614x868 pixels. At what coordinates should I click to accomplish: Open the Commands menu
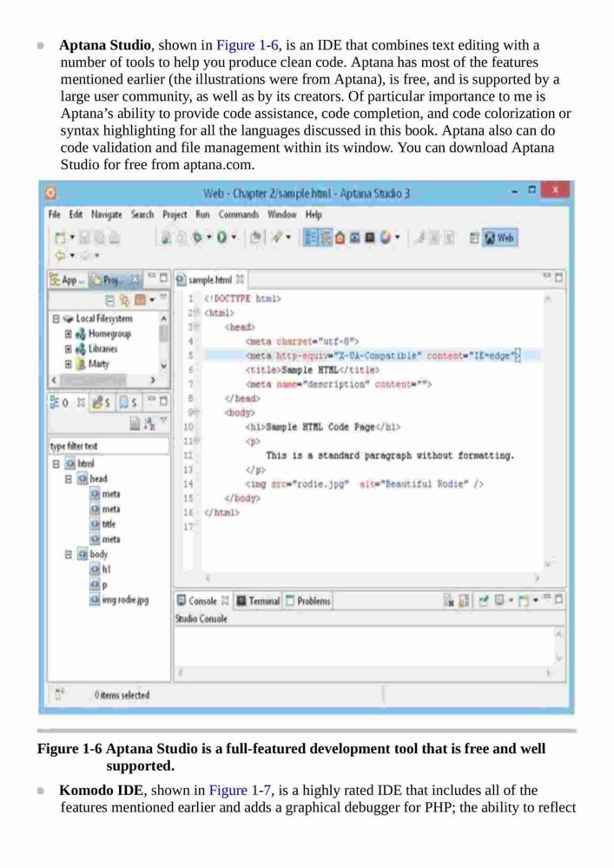(238, 214)
